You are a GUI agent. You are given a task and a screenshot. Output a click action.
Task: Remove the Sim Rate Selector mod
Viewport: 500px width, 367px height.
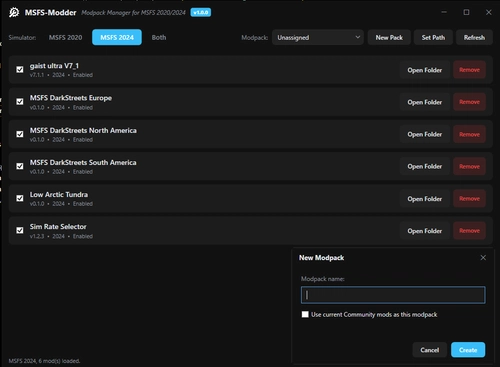[469, 231]
